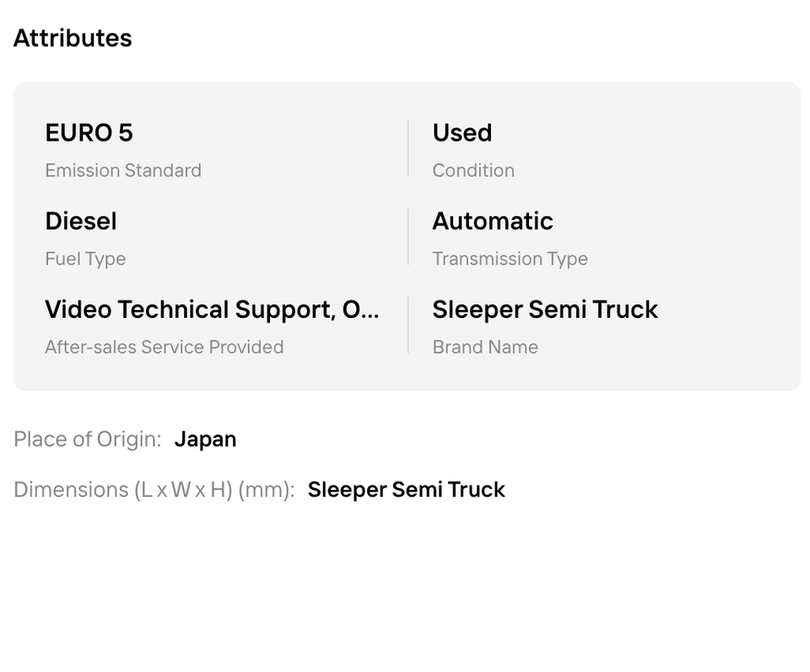Click divider between EURO 5 and Used
Screen dimensions: 810x672
(x=408, y=148)
